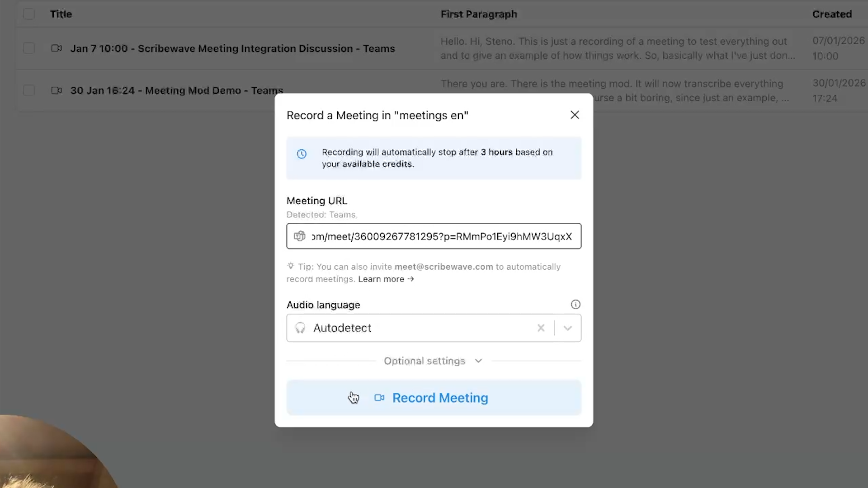The image size is (868, 488).
Task: Sort by the Created column header
Action: (x=832, y=14)
